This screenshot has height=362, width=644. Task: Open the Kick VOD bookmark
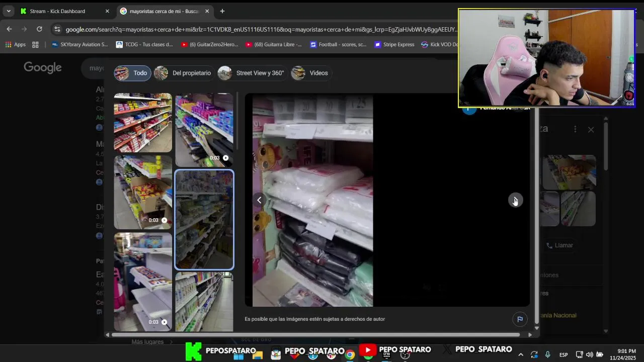(x=439, y=44)
